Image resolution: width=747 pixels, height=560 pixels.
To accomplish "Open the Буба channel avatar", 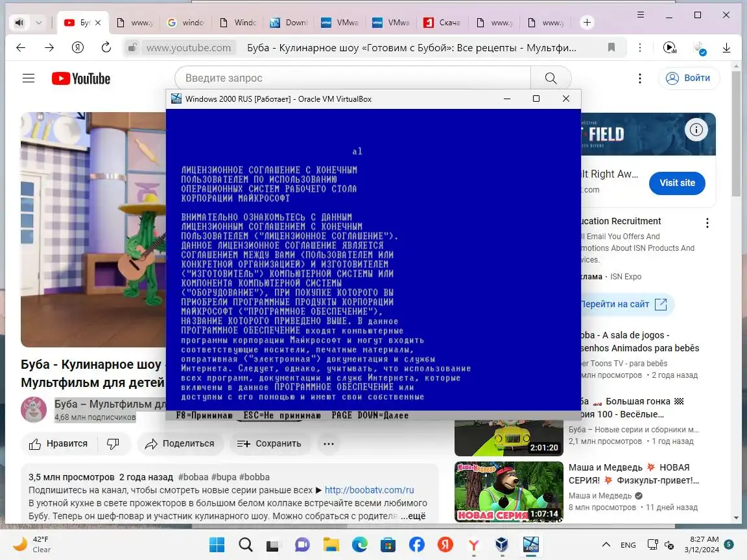I will (x=33, y=410).
